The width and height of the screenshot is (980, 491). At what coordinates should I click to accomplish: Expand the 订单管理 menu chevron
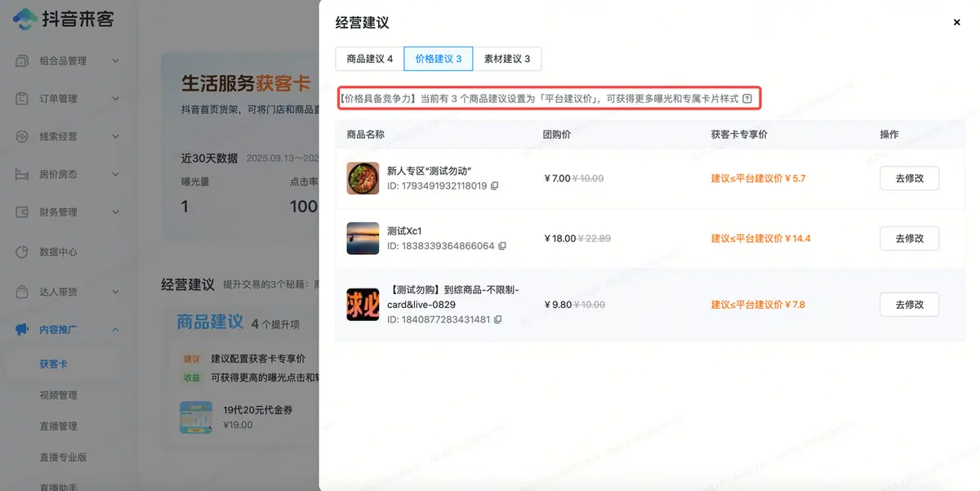(115, 98)
